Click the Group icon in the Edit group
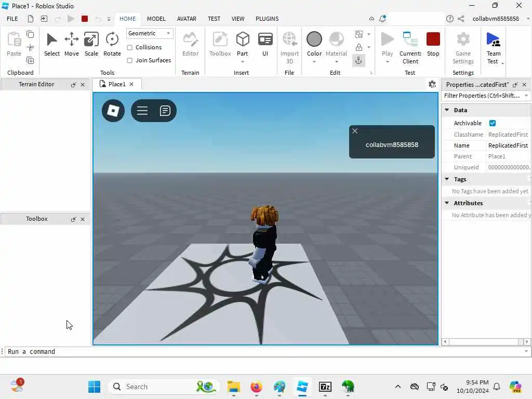Screen dimensions: 532x399 (359, 34)
